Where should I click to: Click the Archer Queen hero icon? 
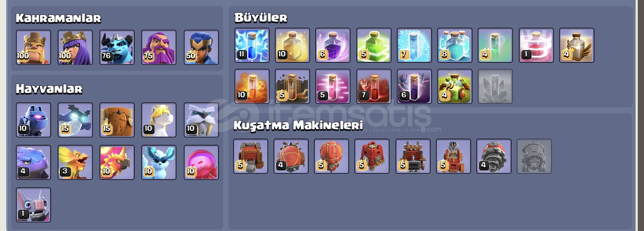coord(75,47)
